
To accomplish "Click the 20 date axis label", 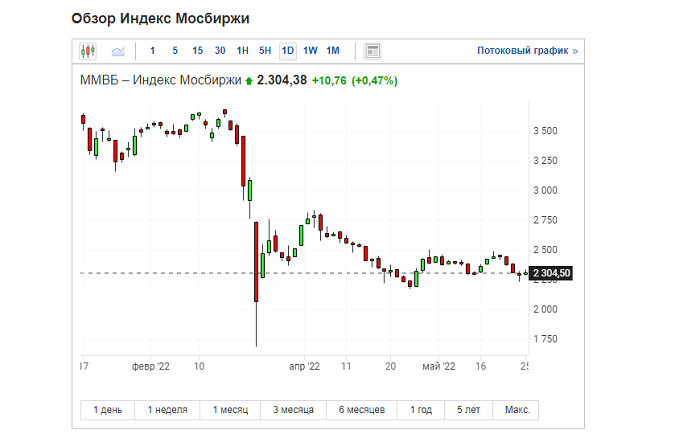I will point(390,367).
